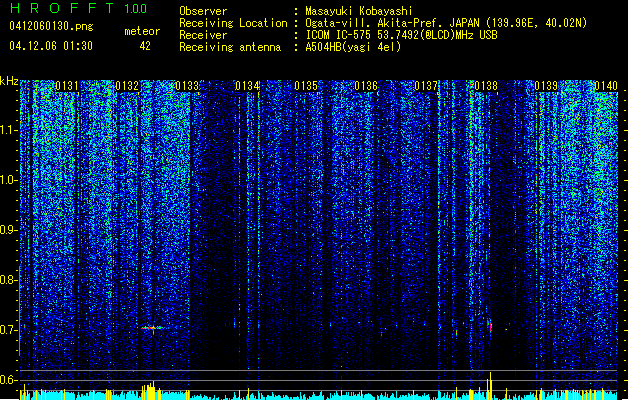Click time marker 0135
Image resolution: width=629 pixels, height=400 pixels.
click(306, 86)
